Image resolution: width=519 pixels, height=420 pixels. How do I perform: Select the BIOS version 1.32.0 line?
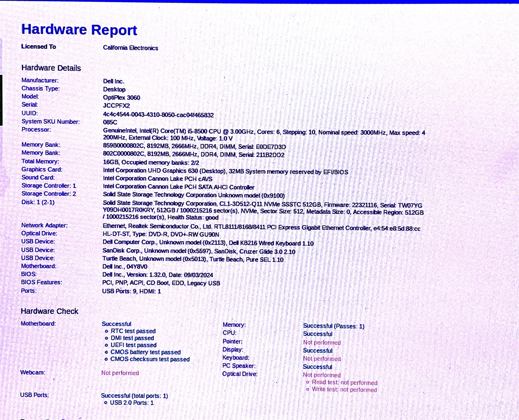click(x=158, y=275)
